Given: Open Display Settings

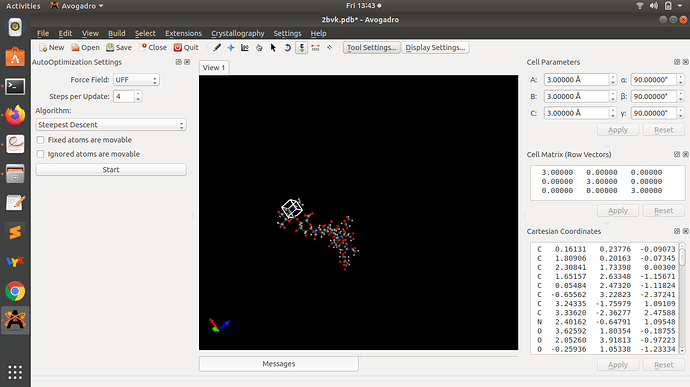Looking at the screenshot, I should point(435,48).
